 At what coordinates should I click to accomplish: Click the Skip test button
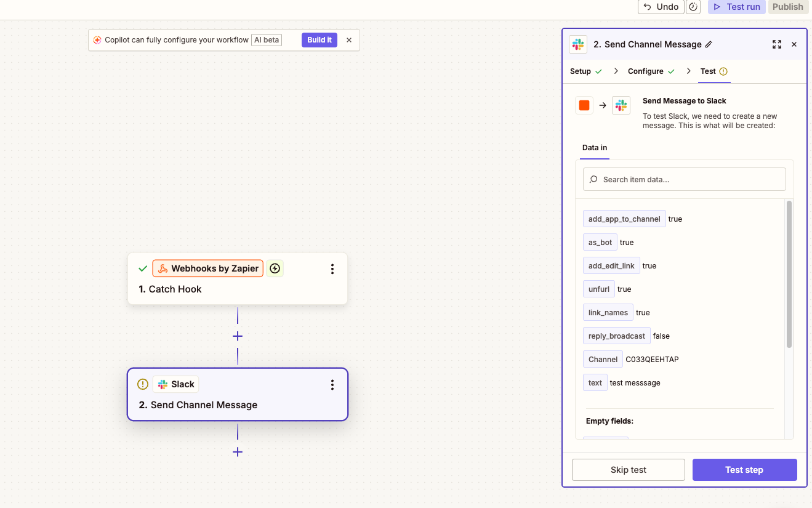(x=628, y=470)
